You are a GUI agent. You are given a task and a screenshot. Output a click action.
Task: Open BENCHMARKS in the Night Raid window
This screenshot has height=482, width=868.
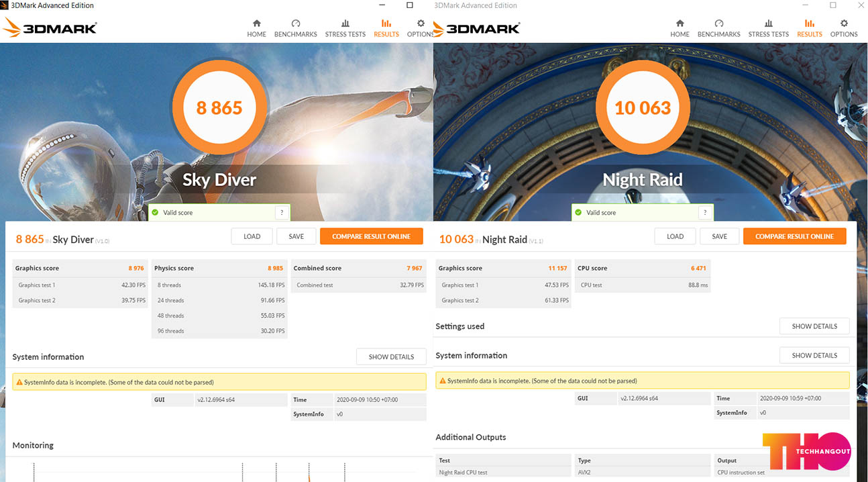[x=719, y=28]
